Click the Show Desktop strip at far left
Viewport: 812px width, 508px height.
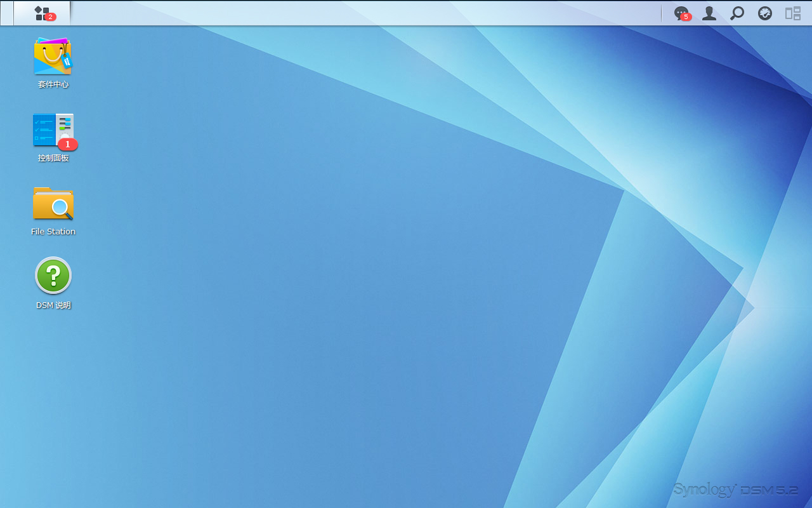coord(6,13)
